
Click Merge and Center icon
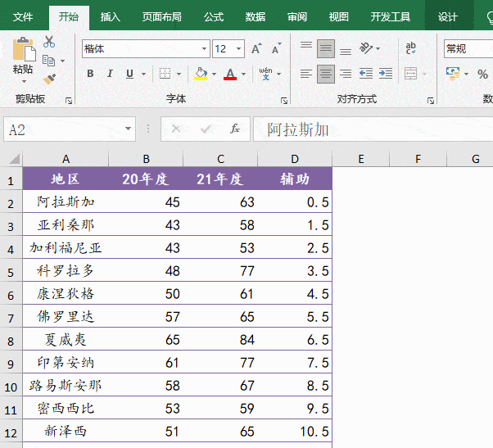410,74
